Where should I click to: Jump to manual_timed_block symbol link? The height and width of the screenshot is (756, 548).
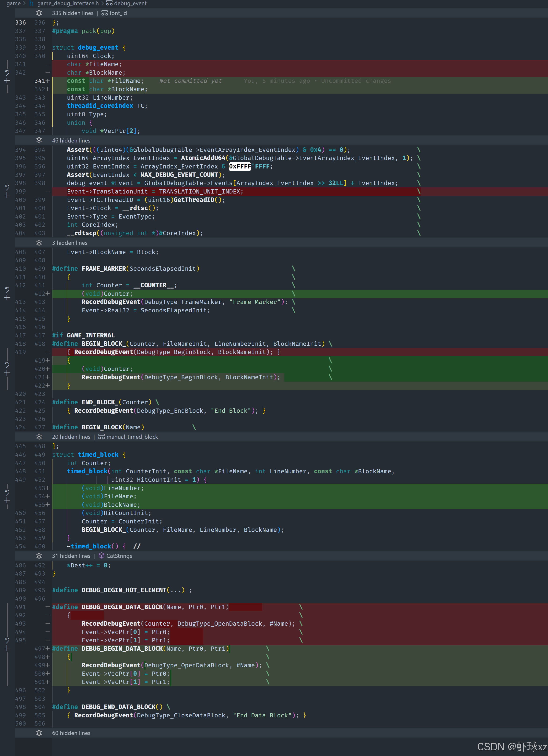click(132, 437)
